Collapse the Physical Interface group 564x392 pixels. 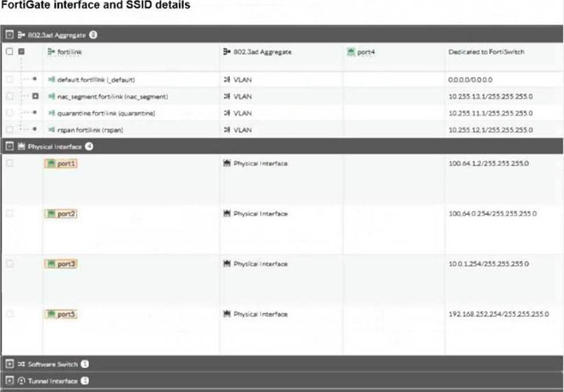click(x=9, y=147)
